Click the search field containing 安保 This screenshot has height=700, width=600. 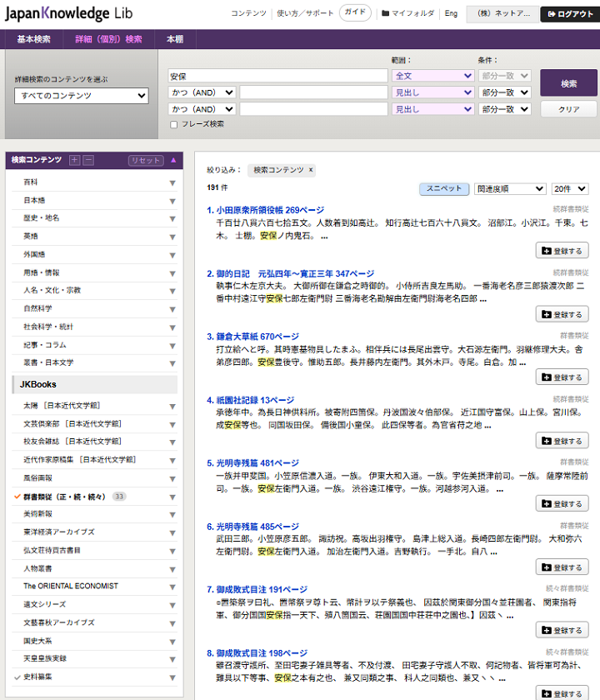point(277,76)
